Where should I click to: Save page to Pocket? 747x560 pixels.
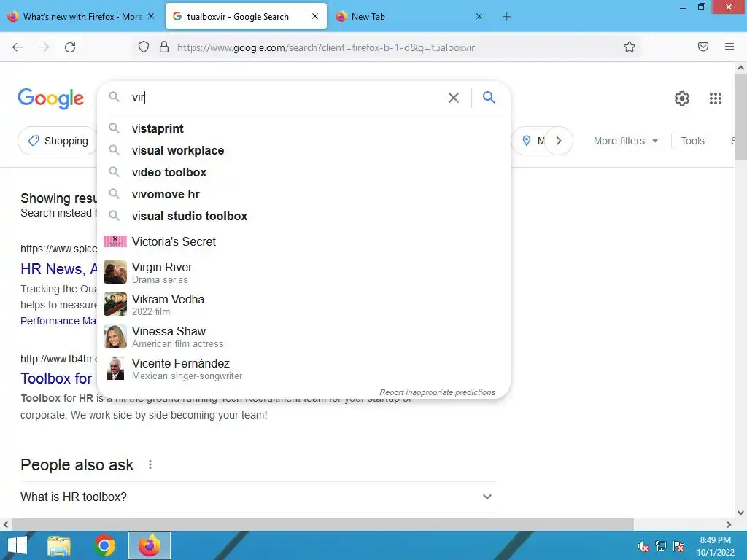pyautogui.click(x=703, y=47)
